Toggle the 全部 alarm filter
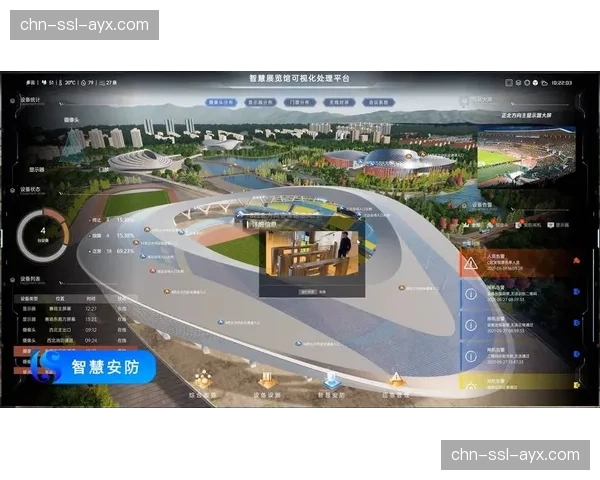This screenshot has height=480, width=600. (472, 225)
